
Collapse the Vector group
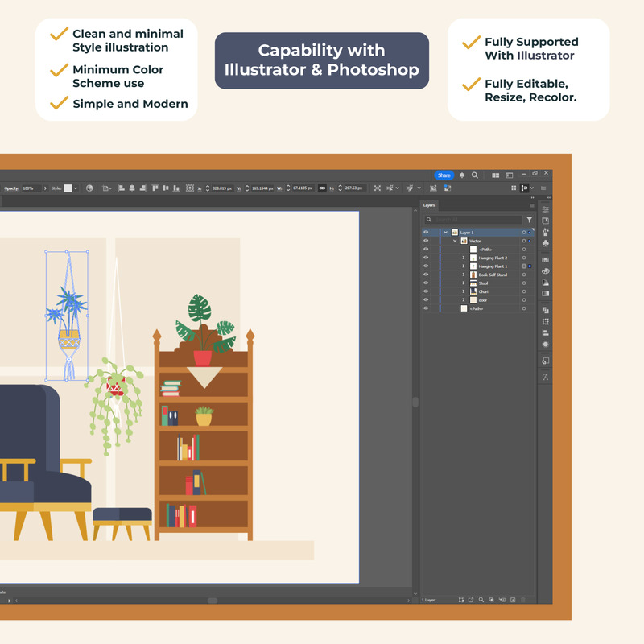pos(455,241)
